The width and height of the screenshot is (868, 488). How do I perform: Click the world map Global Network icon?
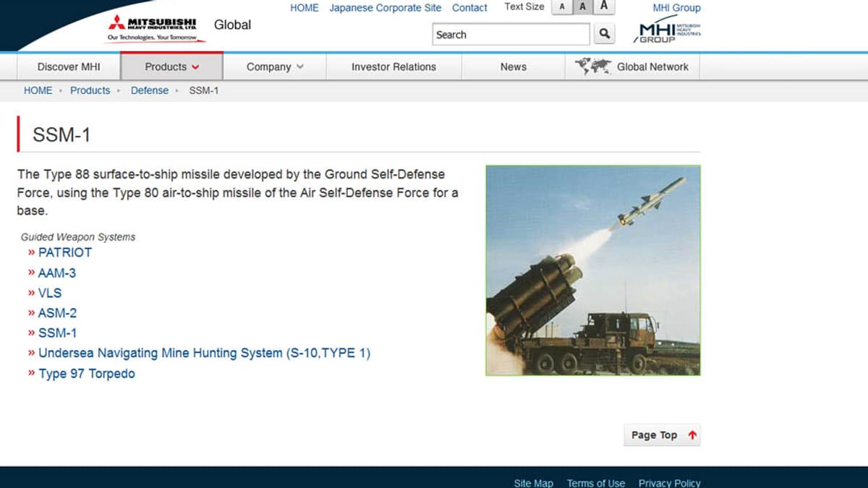pyautogui.click(x=593, y=67)
